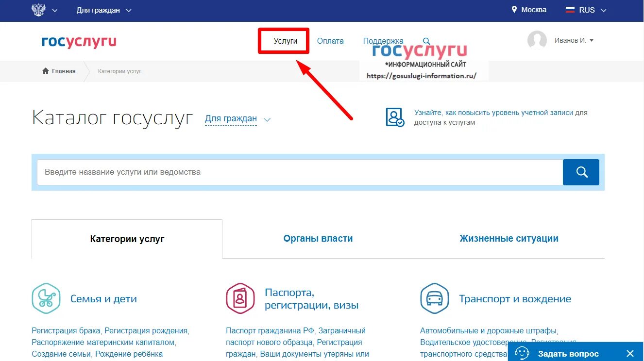
Task: Click the header search magnifier icon
Action: (x=426, y=41)
